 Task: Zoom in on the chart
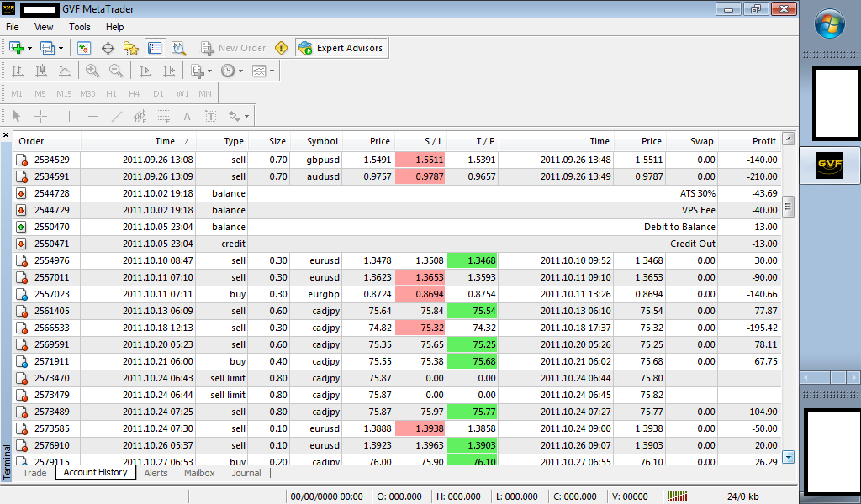92,71
